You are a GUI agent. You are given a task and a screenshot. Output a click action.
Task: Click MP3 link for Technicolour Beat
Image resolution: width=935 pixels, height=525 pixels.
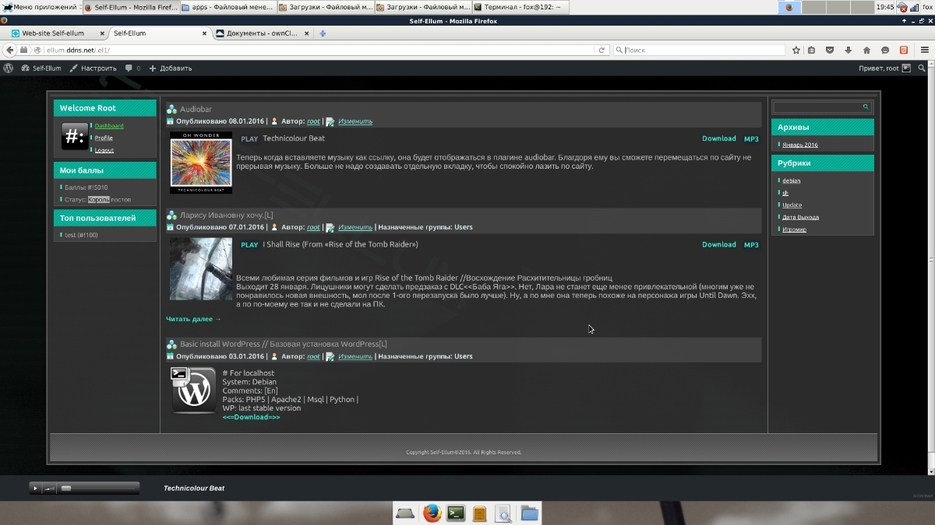click(751, 138)
